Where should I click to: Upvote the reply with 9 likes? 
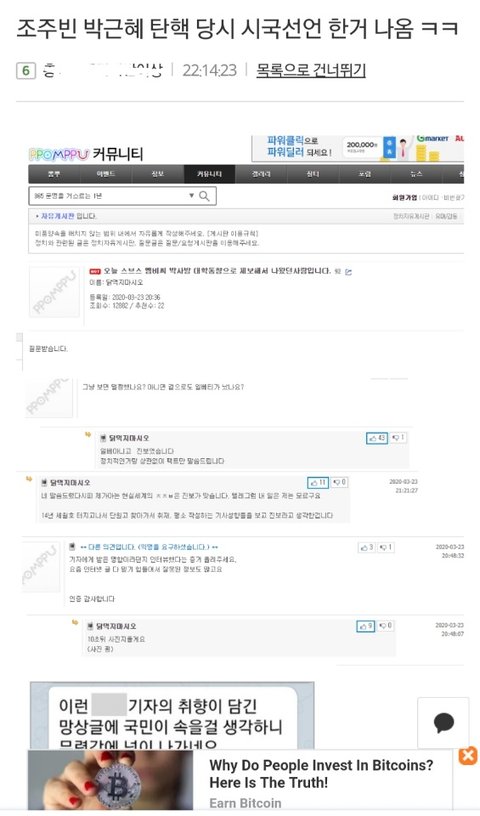(x=365, y=626)
